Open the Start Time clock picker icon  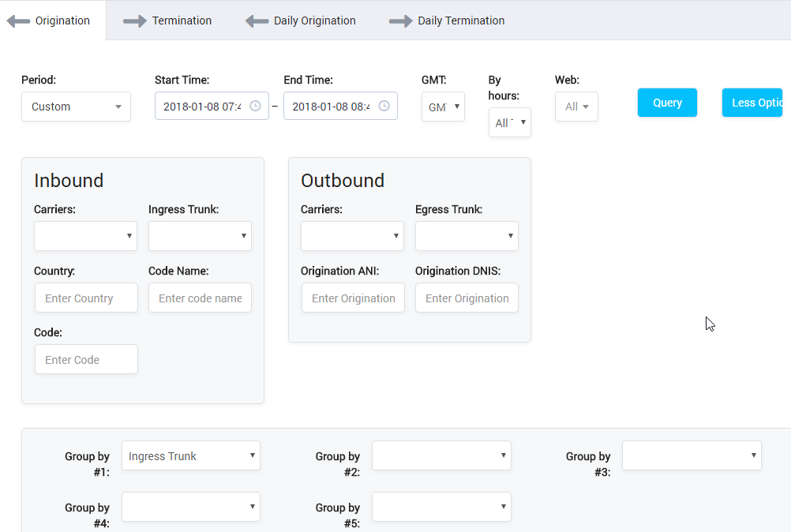pos(254,105)
